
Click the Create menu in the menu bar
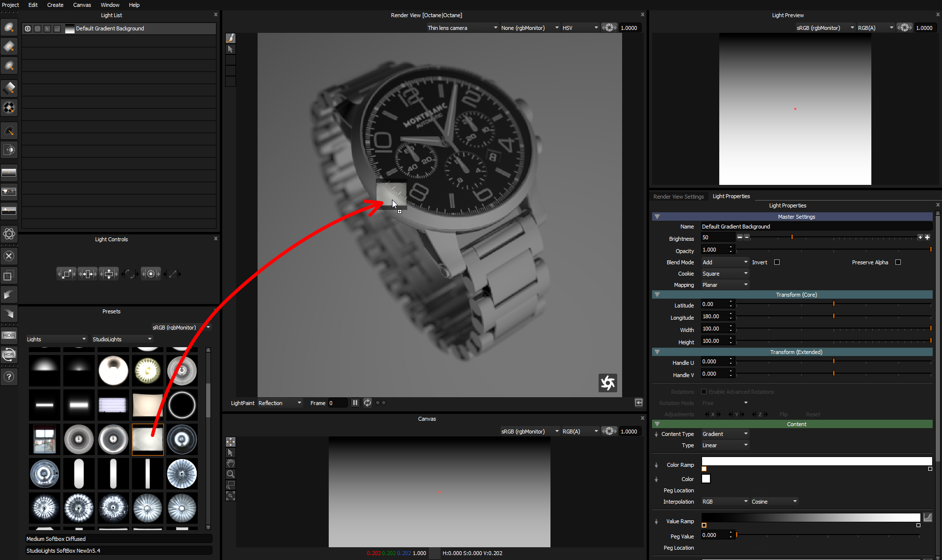55,5
